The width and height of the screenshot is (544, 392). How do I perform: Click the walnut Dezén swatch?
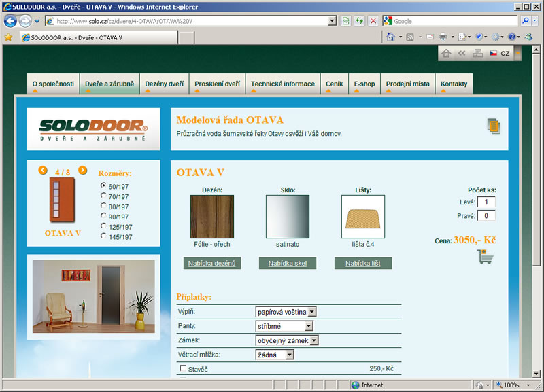point(211,217)
